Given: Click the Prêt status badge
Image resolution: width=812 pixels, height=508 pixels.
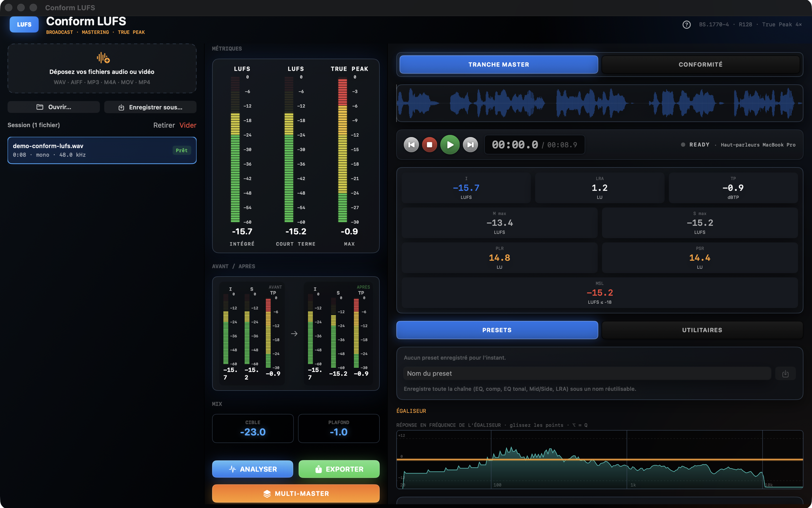Looking at the screenshot, I should (x=182, y=150).
